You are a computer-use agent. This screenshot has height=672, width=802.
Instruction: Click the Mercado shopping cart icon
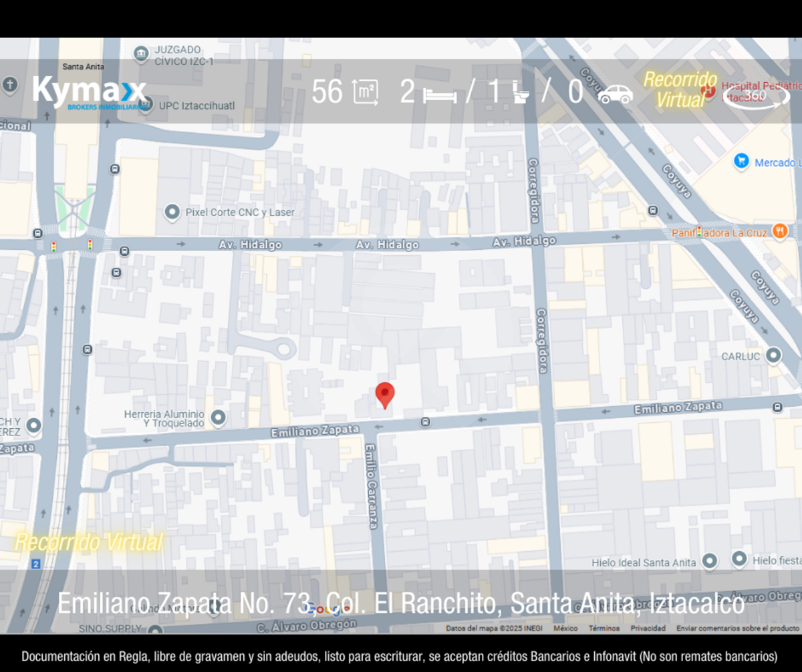click(741, 161)
